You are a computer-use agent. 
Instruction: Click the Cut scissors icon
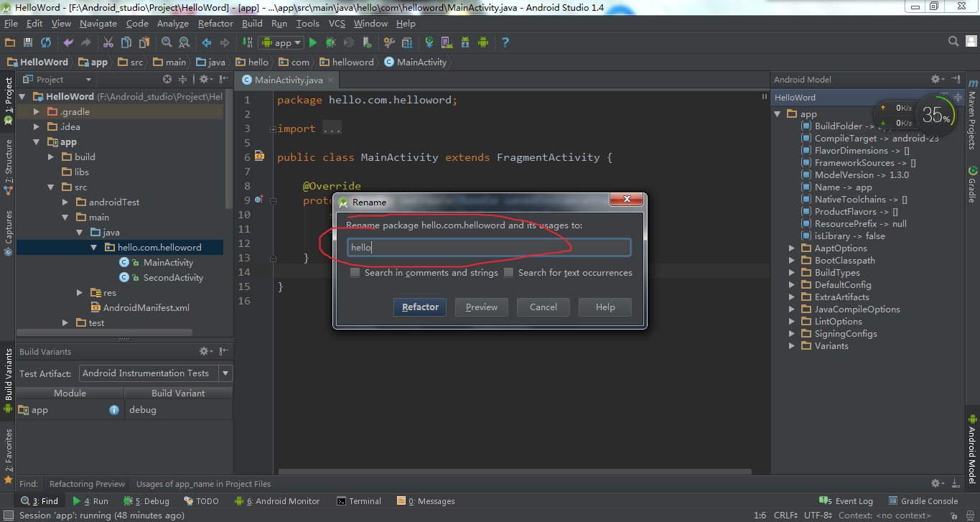point(108,43)
